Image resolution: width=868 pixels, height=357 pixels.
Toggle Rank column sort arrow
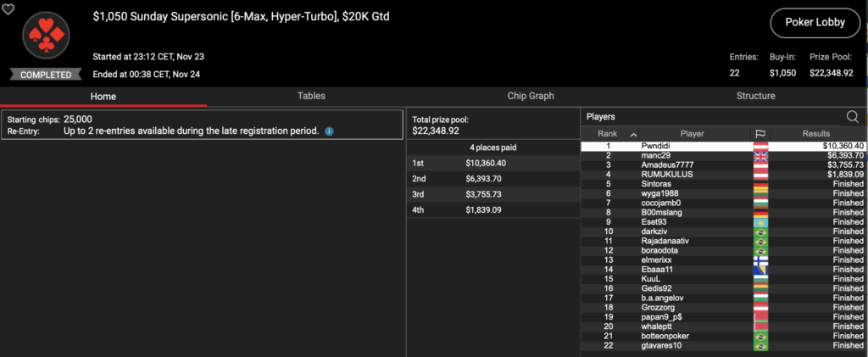(x=632, y=134)
